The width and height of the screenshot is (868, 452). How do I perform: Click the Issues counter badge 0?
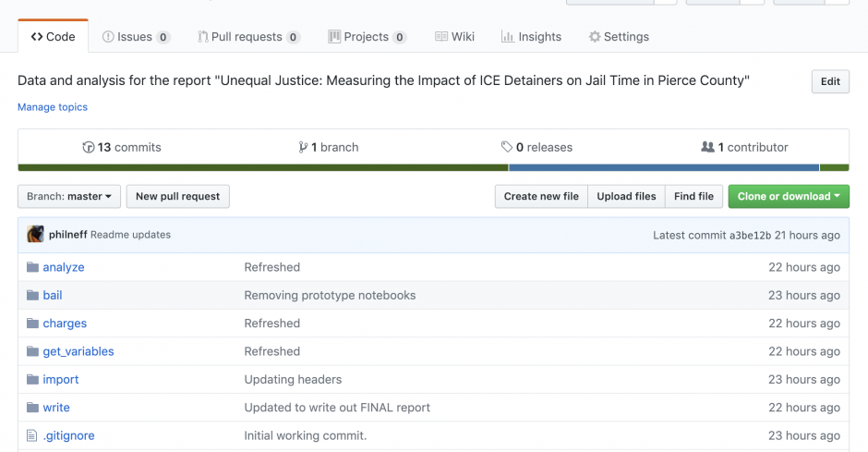[x=163, y=37]
